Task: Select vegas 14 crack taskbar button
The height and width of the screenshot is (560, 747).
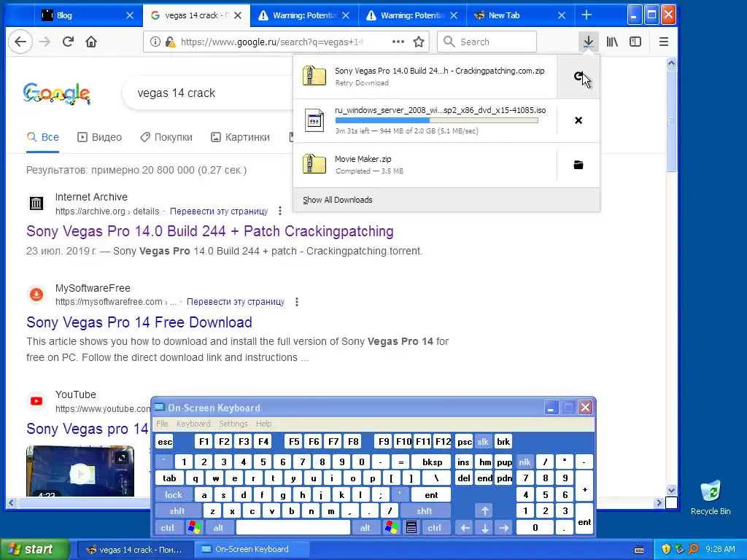Action: point(135,549)
